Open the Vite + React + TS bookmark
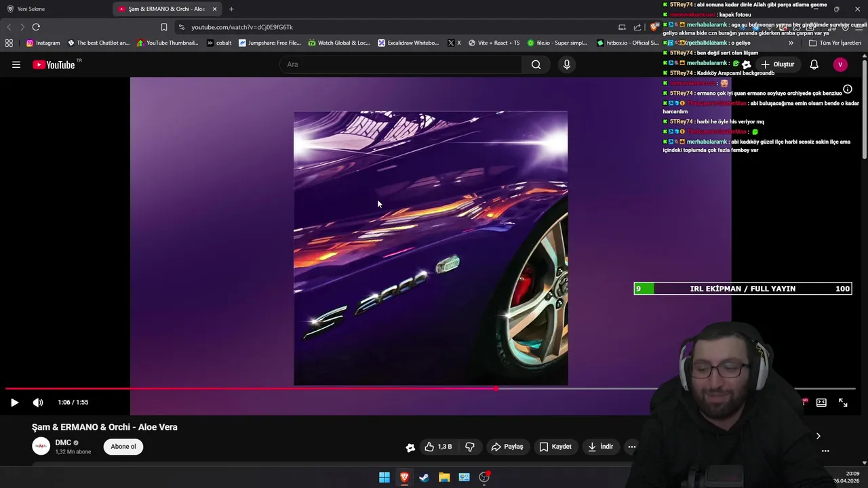Screen dimensions: 868x488 click(x=494, y=43)
